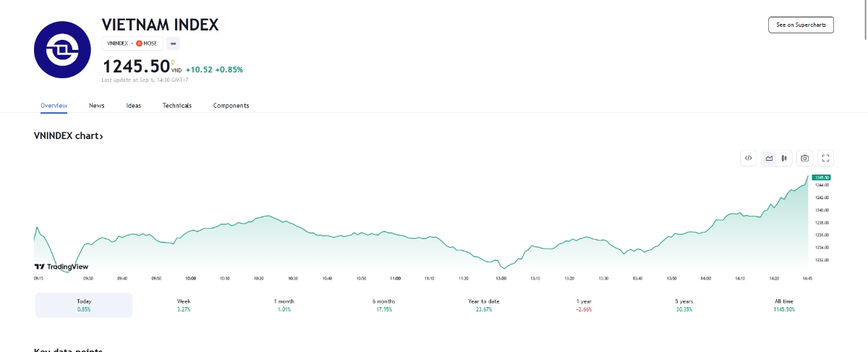Switch to the News tab
The height and width of the screenshot is (352, 868).
click(97, 106)
